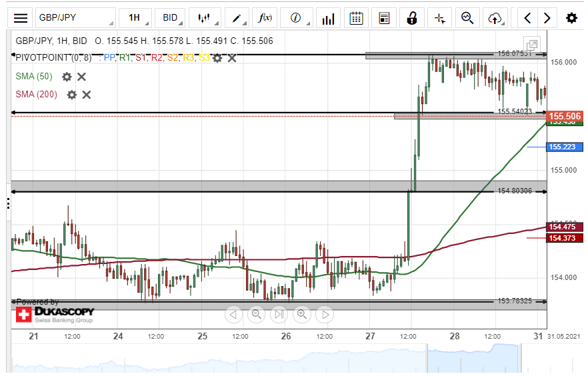Click the detach chart popup icon
Screen dimensions: 588x378
click(x=531, y=43)
